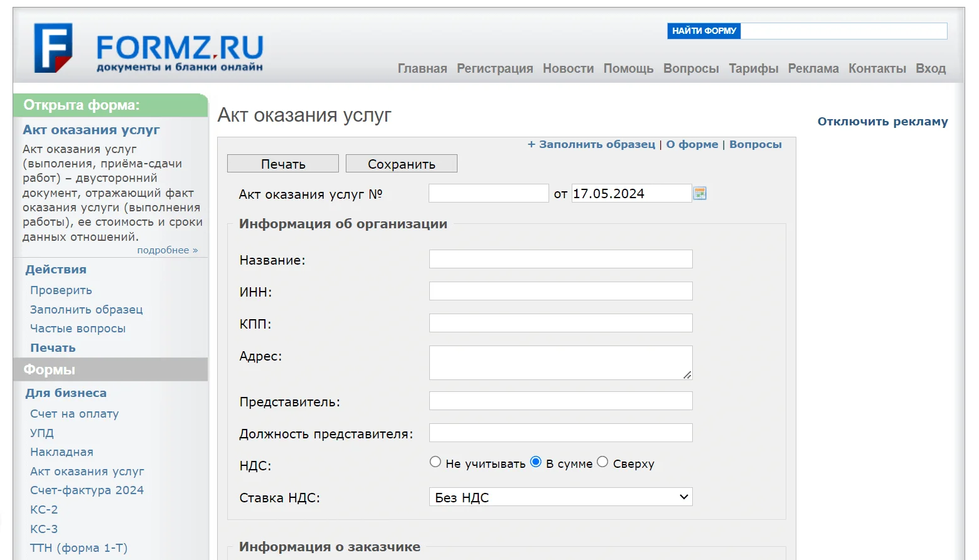Viewport: 979px width, 560px height.
Task: Open the 'Тарифы' menu item
Action: pos(753,68)
